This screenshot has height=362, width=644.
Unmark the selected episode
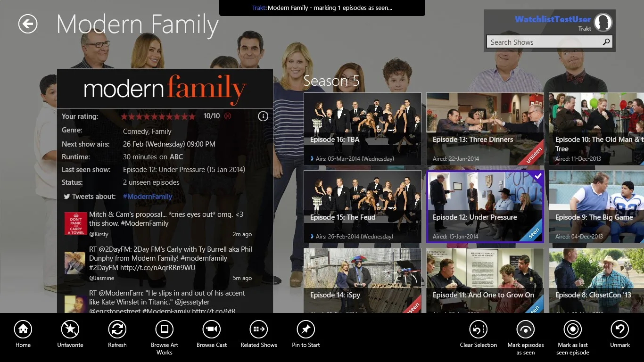coord(620,329)
